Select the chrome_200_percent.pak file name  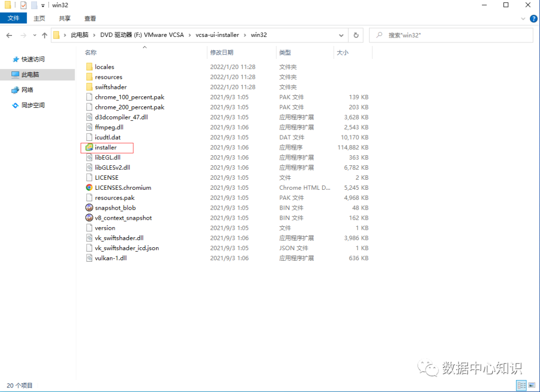pos(129,107)
